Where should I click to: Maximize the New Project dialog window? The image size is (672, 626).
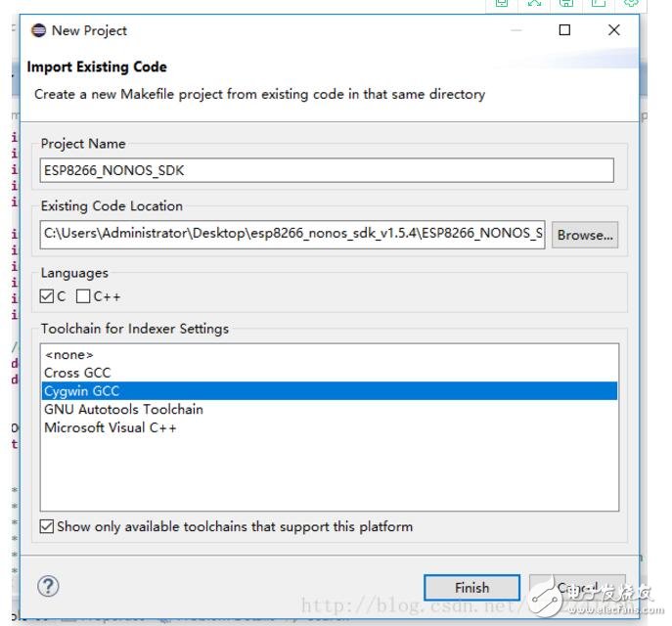coord(564,30)
